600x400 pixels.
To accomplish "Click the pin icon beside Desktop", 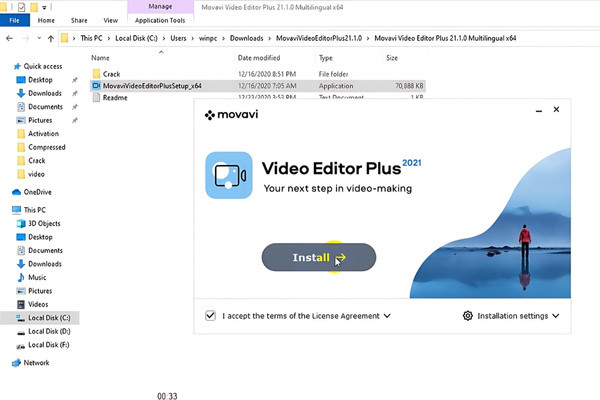I will pyautogui.click(x=75, y=80).
